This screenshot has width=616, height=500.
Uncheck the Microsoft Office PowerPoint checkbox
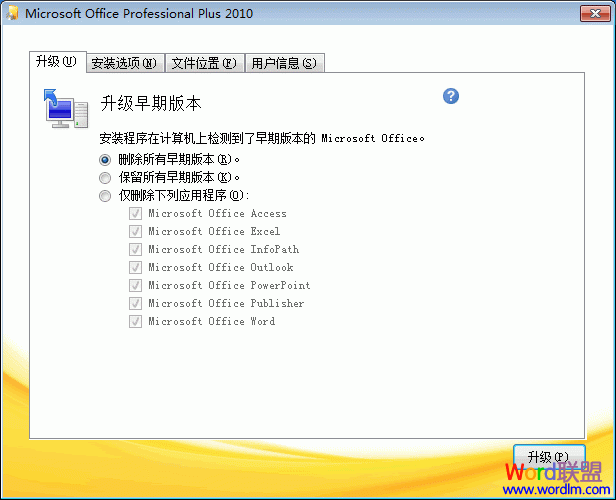coord(134,286)
